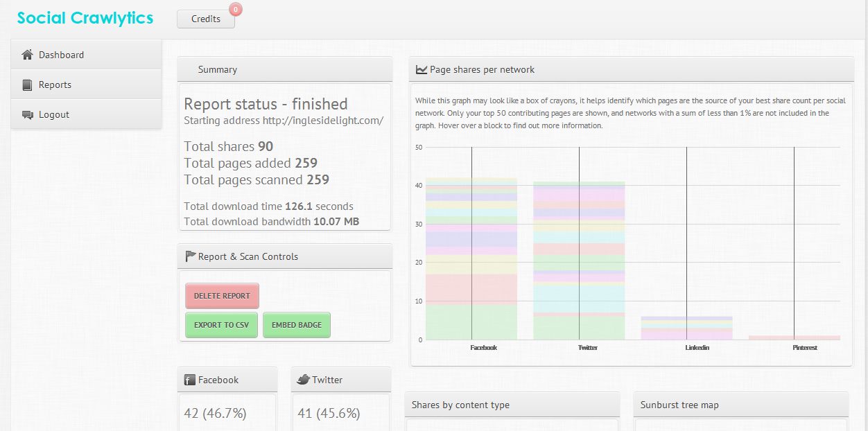The image size is (868, 431).
Task: Select Logout in the sidebar menu
Action: (54, 114)
